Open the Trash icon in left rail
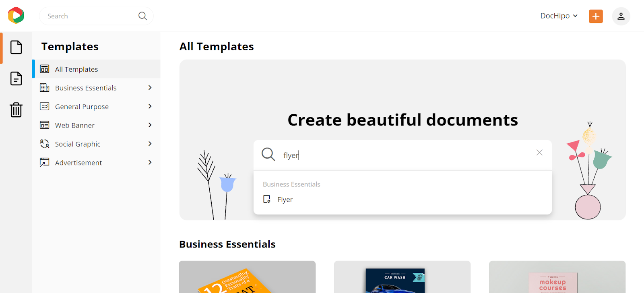 (x=16, y=109)
